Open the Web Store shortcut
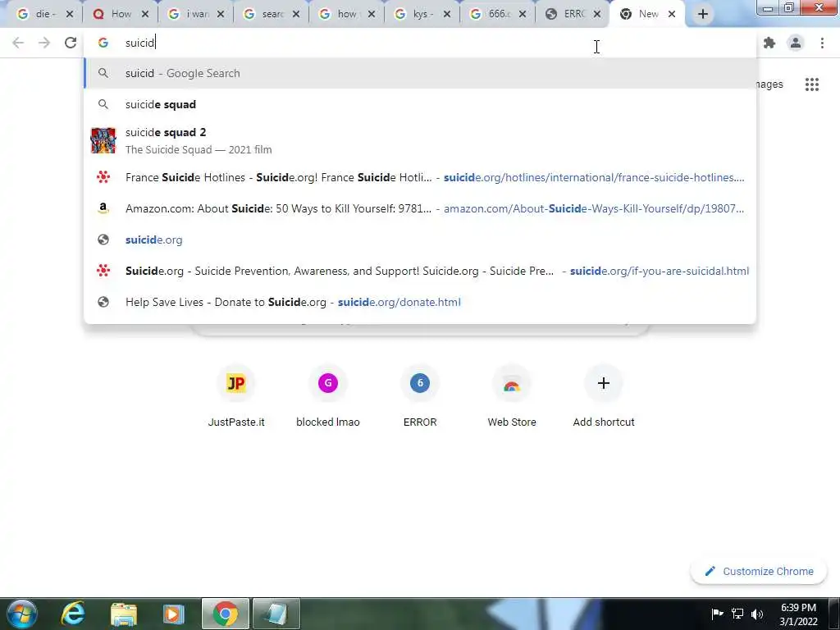 pyautogui.click(x=512, y=396)
